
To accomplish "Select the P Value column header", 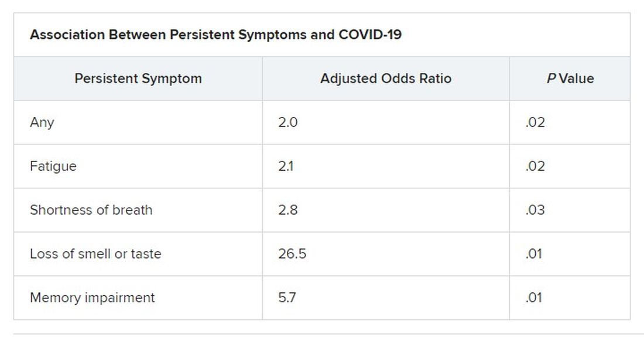I will coord(570,78).
